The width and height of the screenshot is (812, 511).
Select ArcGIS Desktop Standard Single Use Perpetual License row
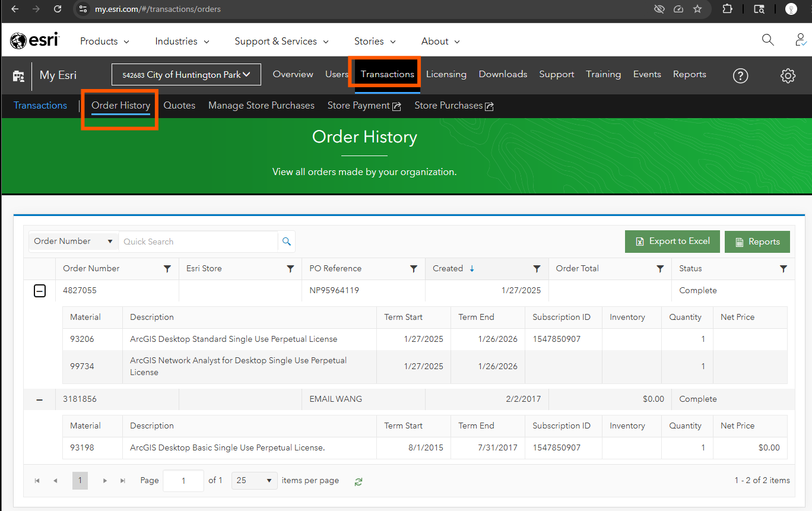pos(425,339)
